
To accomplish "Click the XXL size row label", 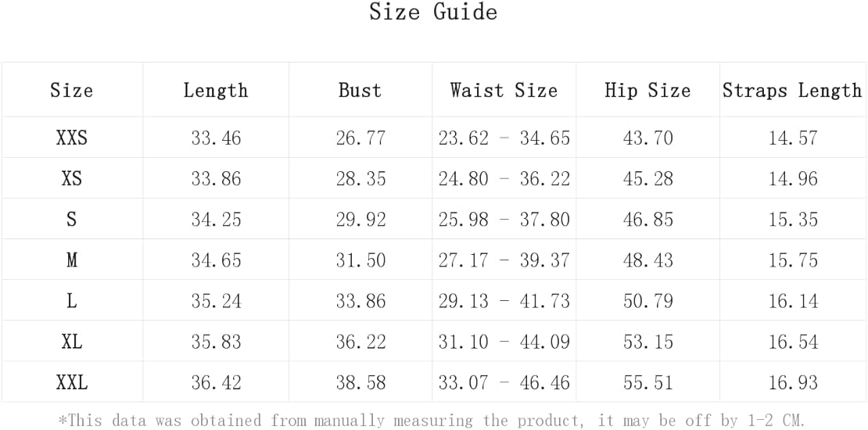I will 72,382.
